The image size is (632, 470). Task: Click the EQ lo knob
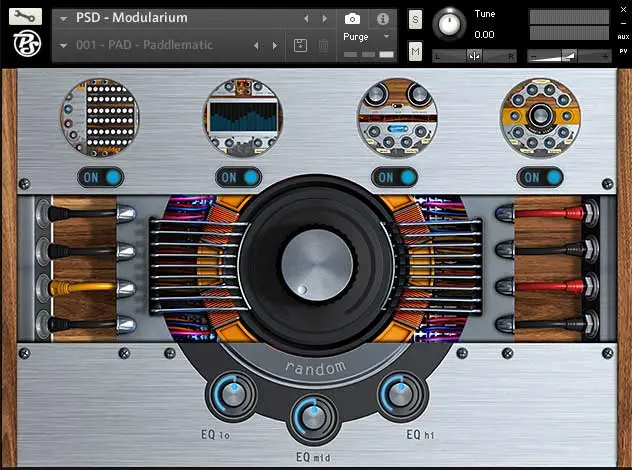[231, 396]
